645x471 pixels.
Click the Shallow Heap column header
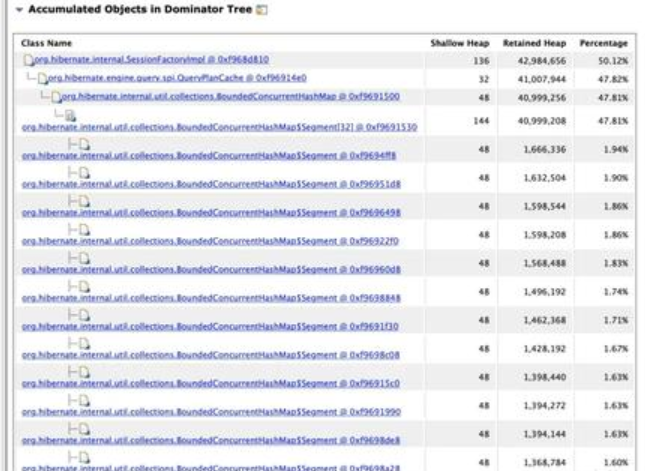pos(460,43)
